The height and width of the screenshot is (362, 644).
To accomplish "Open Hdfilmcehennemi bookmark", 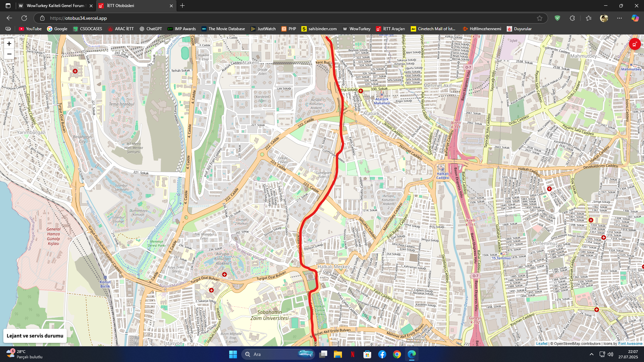I will [x=482, y=29].
